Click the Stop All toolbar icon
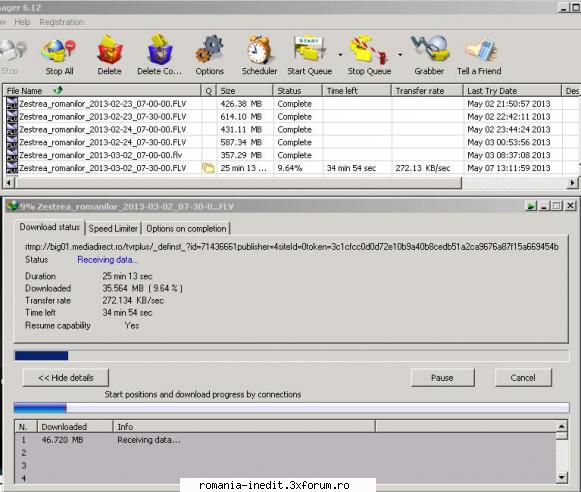The height and width of the screenshot is (492, 581). point(59,51)
